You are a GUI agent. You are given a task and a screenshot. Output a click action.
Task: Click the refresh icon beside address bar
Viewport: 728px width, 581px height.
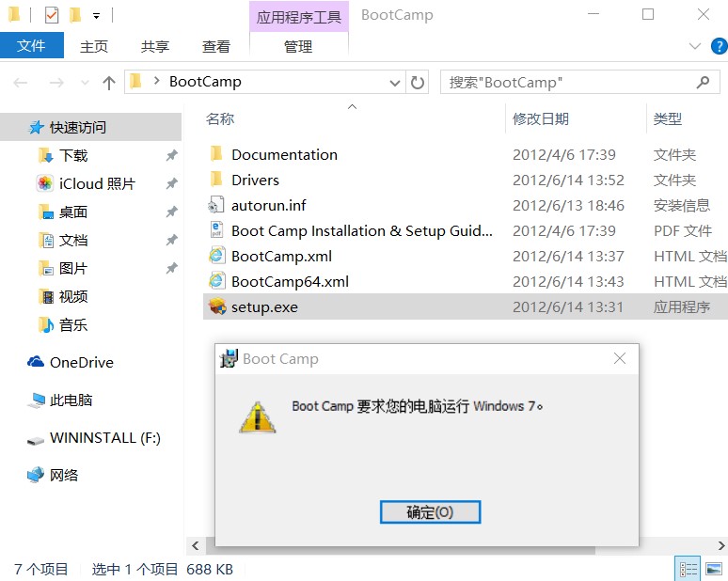pos(417,83)
